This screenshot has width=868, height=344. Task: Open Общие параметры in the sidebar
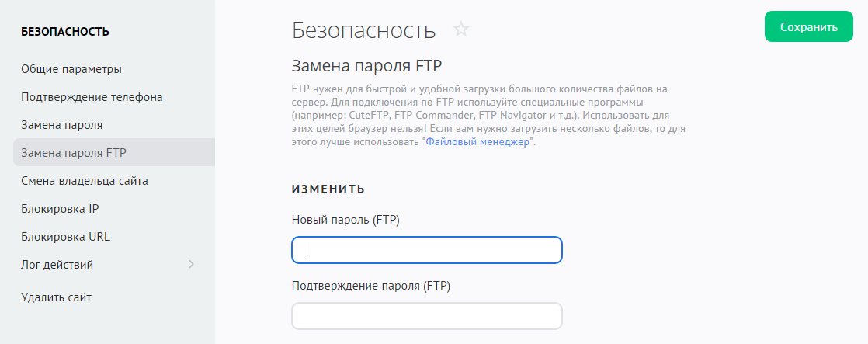tap(71, 69)
